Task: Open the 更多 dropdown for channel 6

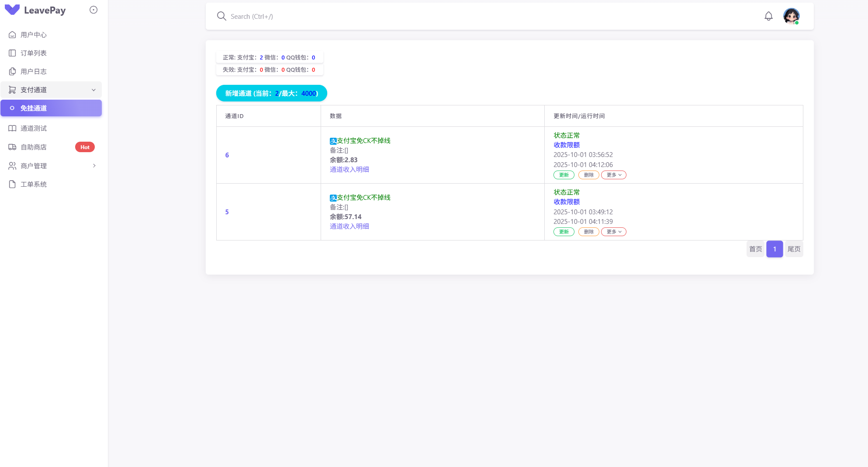Action: [x=613, y=175]
